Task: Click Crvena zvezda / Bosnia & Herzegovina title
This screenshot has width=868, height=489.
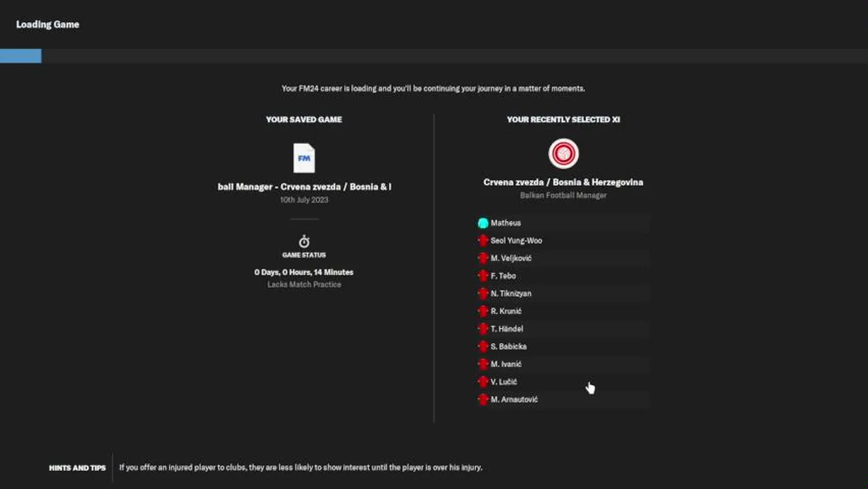Action: pyautogui.click(x=563, y=182)
